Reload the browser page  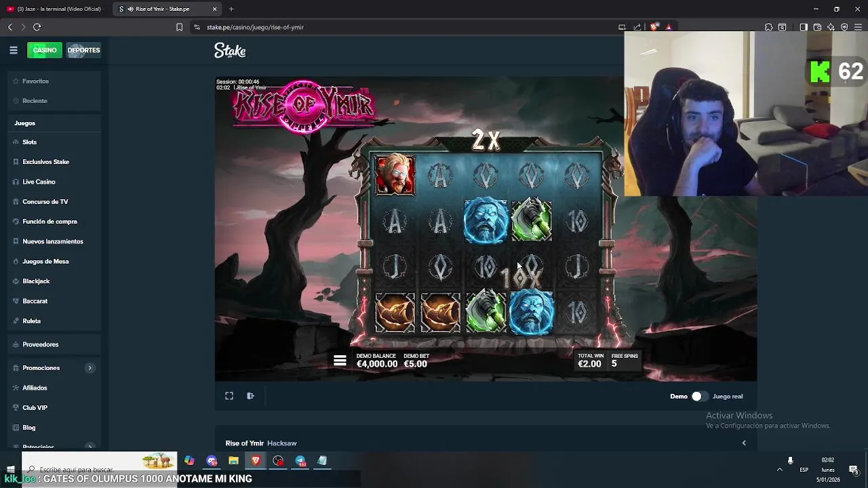pos(37,27)
